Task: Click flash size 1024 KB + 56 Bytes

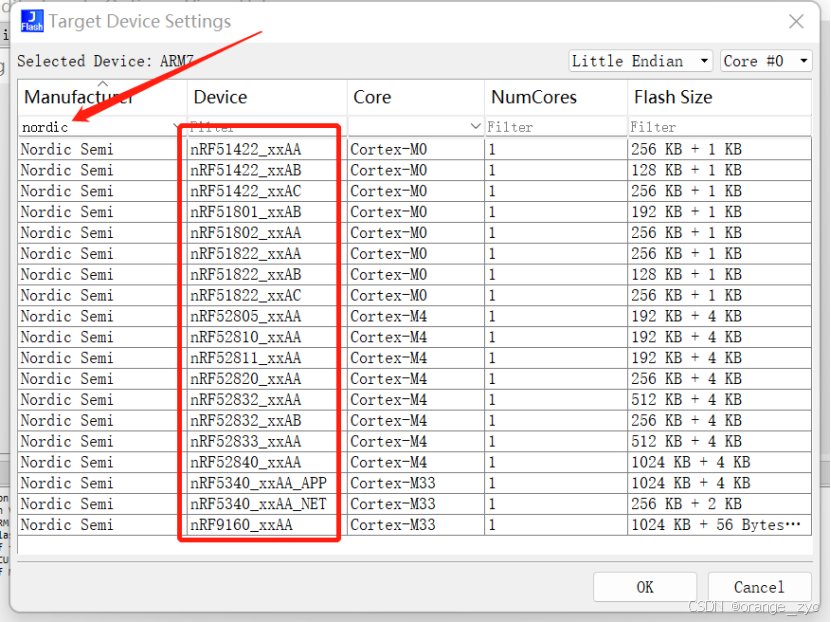Action: [715, 525]
